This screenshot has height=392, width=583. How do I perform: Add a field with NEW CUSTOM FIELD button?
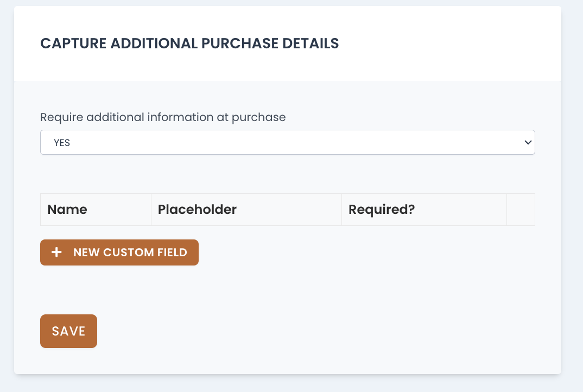tap(119, 252)
